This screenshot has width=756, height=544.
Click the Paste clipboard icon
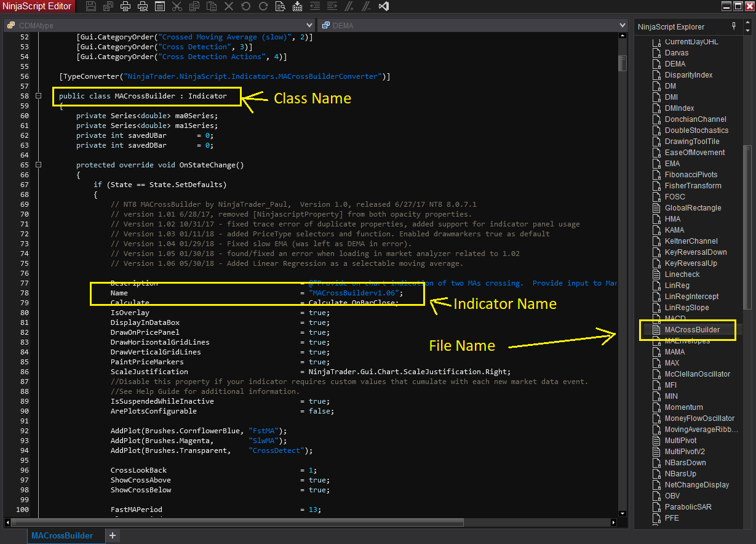pos(212,7)
